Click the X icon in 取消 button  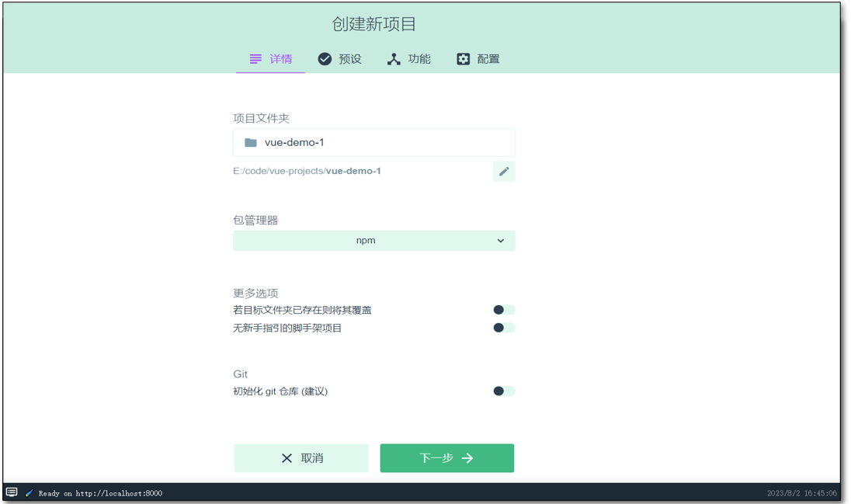287,458
